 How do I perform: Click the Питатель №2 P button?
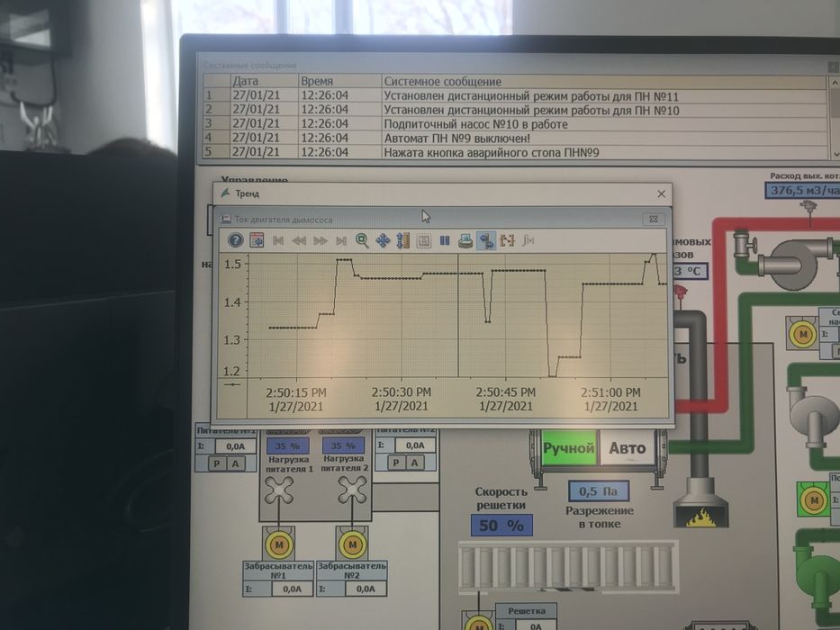[396, 463]
